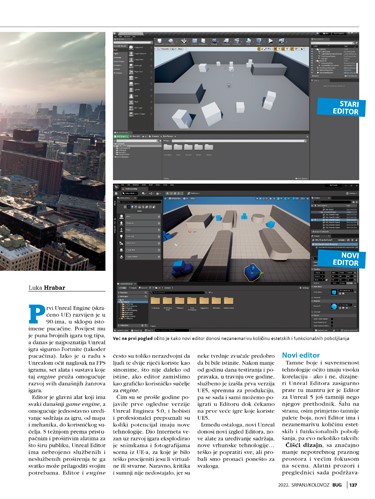
Task: Click the Play triangle in old editor toolbar
Action: 270,41
